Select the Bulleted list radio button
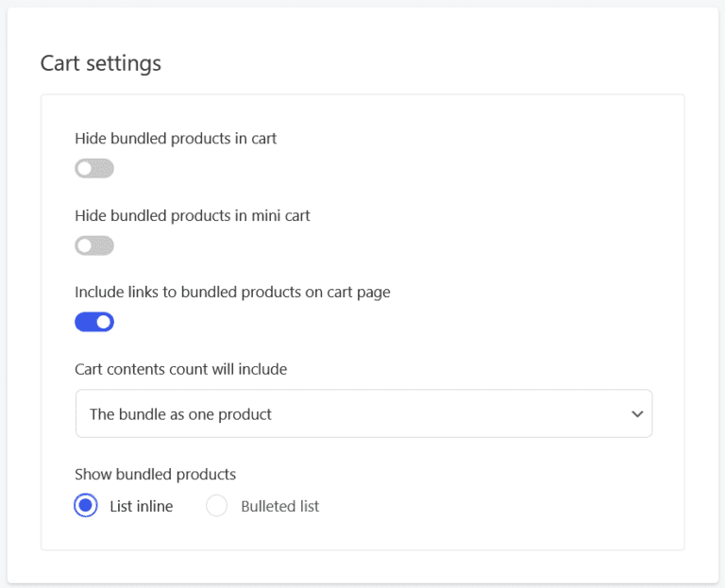The height and width of the screenshot is (588, 725). point(216,506)
